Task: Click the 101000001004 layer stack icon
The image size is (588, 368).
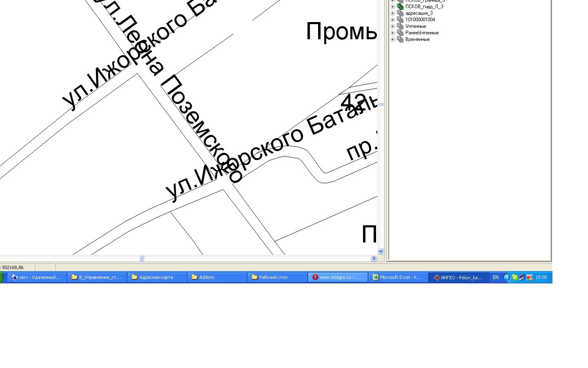Action: [400, 20]
